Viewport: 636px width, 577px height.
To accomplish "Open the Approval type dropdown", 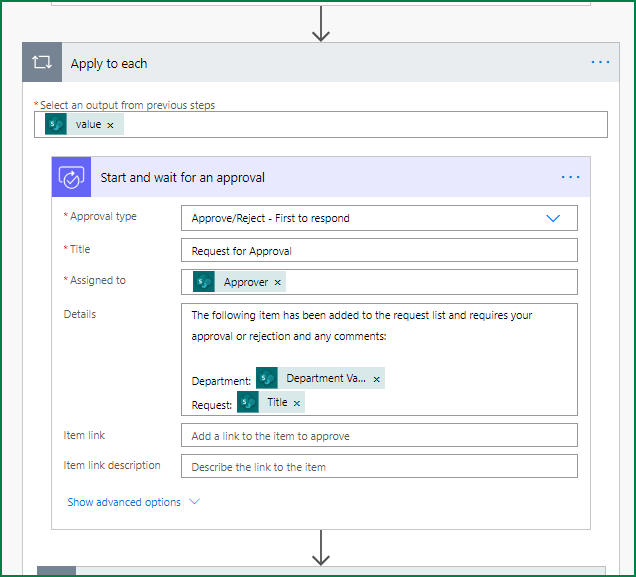I will (553, 218).
